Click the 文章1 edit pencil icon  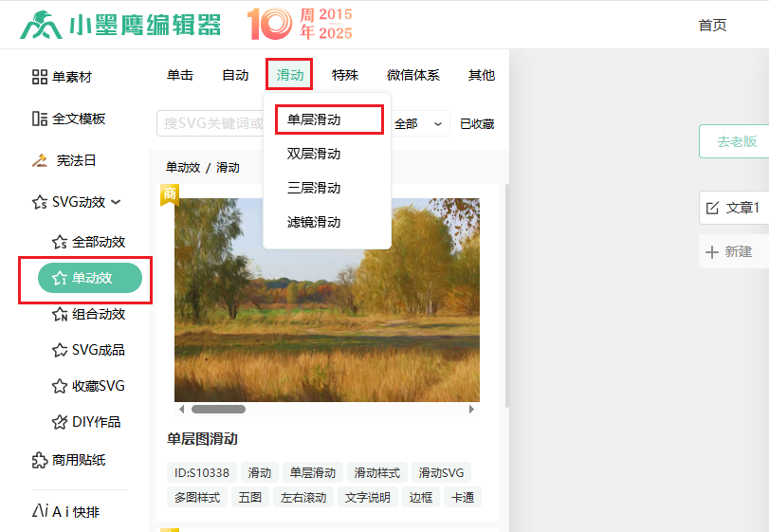tap(713, 208)
